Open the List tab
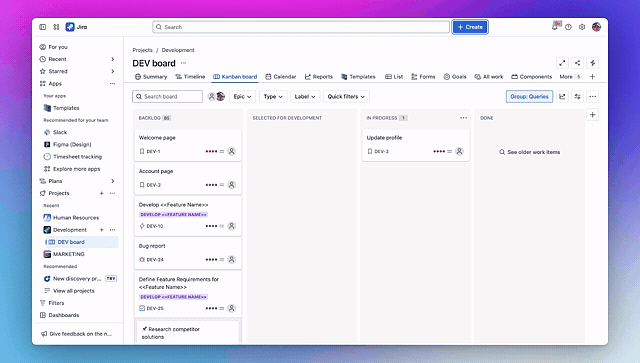 (394, 77)
